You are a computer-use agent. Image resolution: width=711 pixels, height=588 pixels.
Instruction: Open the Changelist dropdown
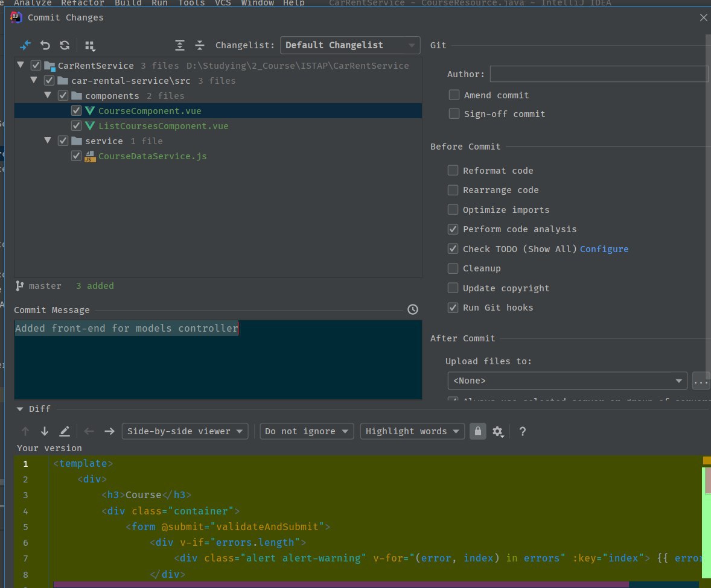(350, 45)
